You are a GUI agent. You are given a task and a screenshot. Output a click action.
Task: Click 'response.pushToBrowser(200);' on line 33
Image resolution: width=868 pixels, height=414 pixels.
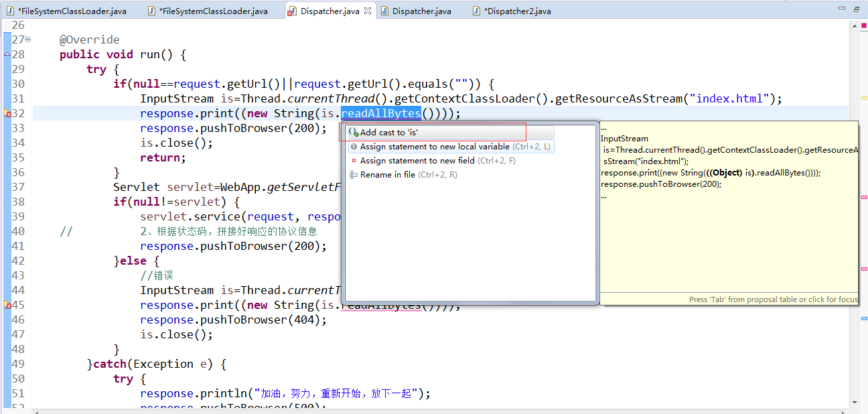234,129
